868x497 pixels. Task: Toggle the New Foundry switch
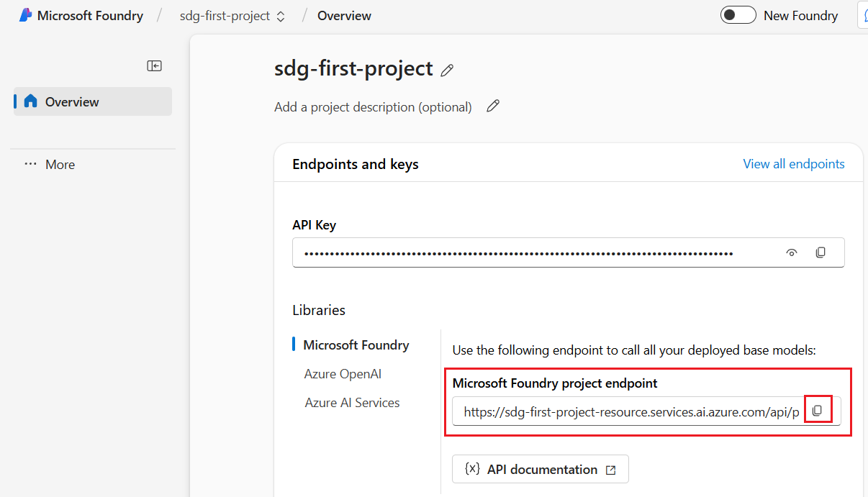coord(738,14)
